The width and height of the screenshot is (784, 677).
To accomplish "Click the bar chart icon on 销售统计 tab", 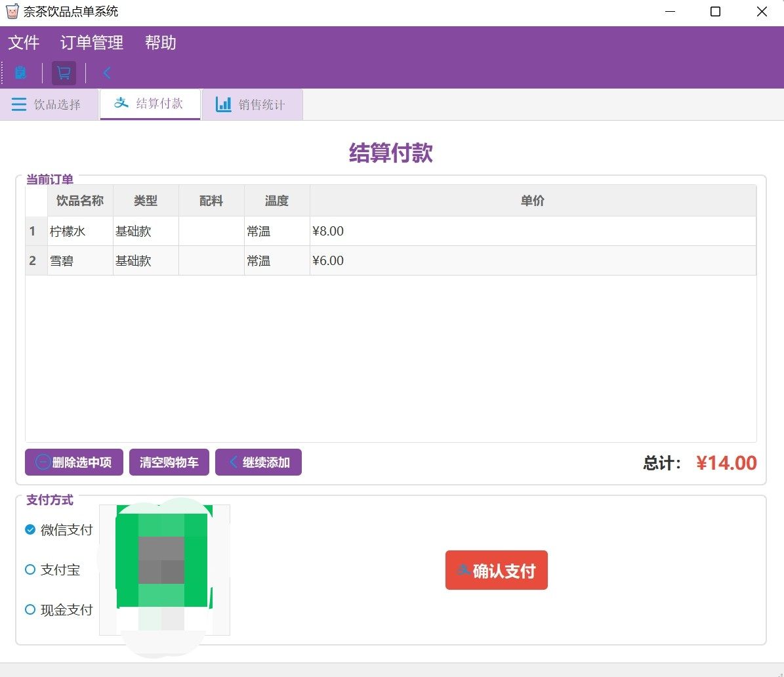I will [x=224, y=105].
